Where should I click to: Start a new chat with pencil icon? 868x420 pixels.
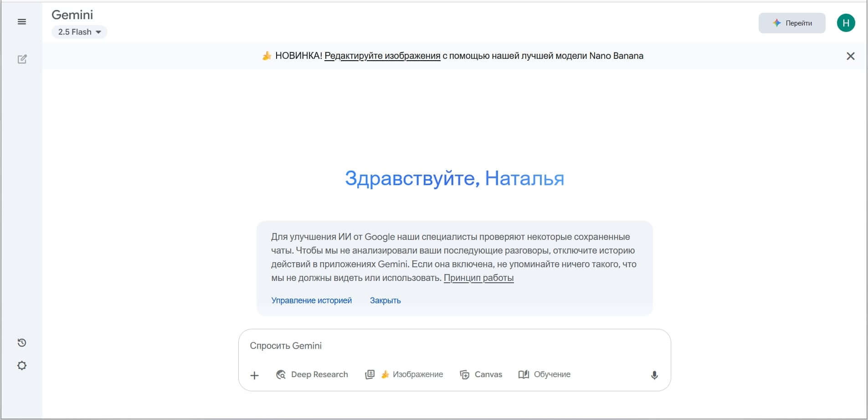[x=22, y=59]
